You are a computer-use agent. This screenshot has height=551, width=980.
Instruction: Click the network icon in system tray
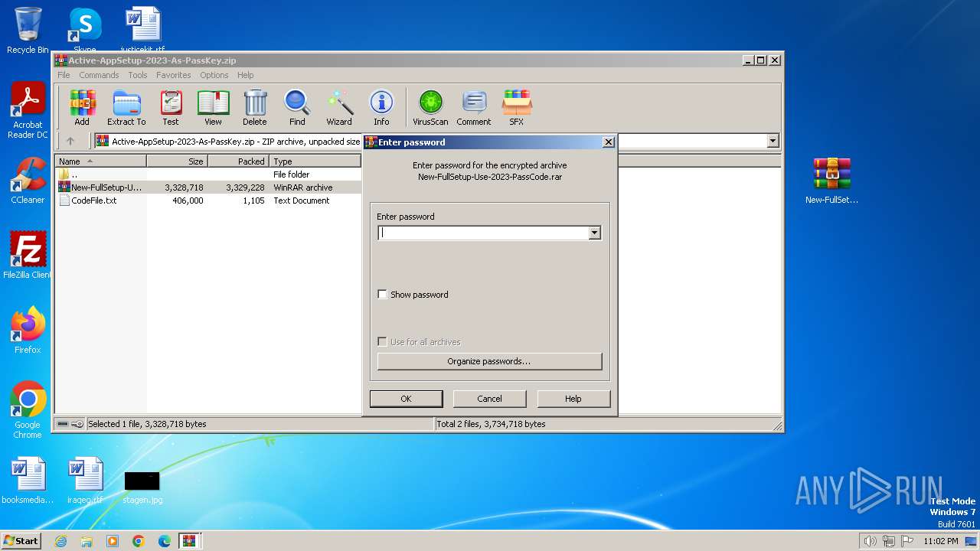[888, 541]
